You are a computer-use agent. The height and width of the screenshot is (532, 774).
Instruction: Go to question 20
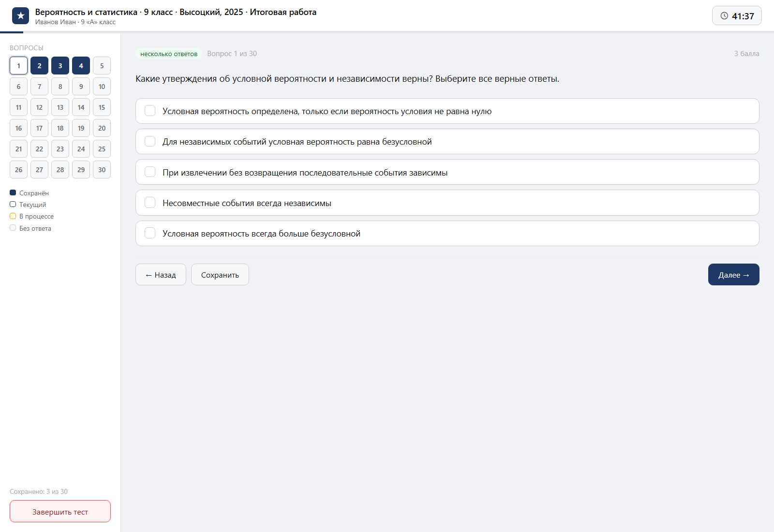coord(102,128)
